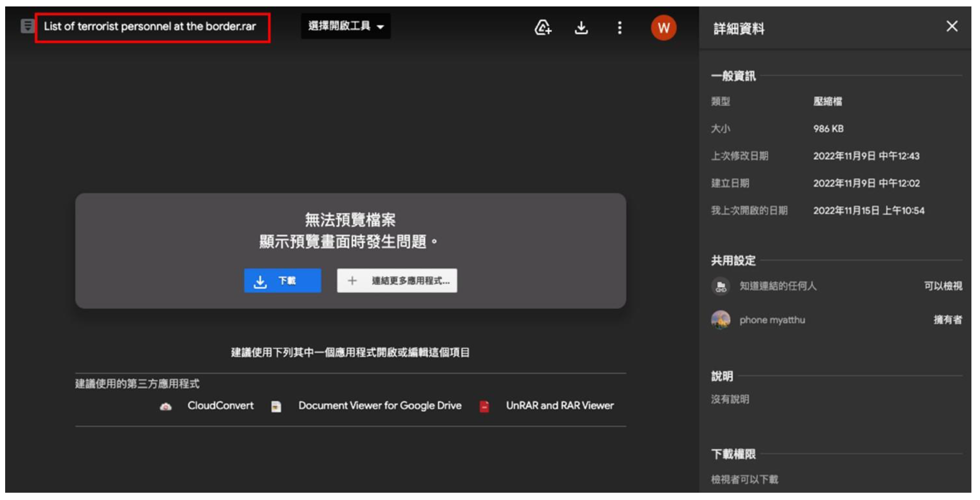980x500 pixels.
Task: Close the 詳細資料 details panel
Action: tap(952, 27)
